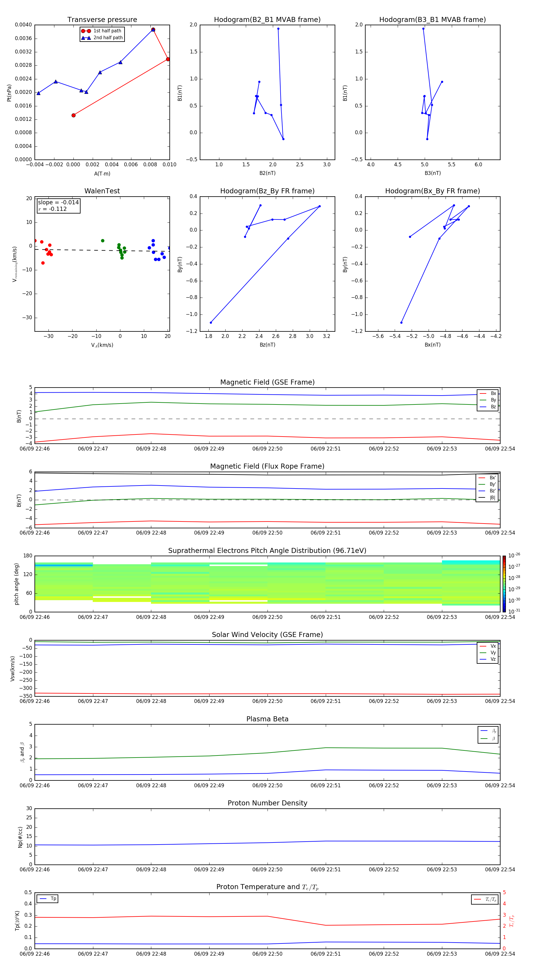The image size is (535, 980).
Task: Click the 'Magnetic Field (Flux Rope Frame)' title
Action: coord(267,467)
